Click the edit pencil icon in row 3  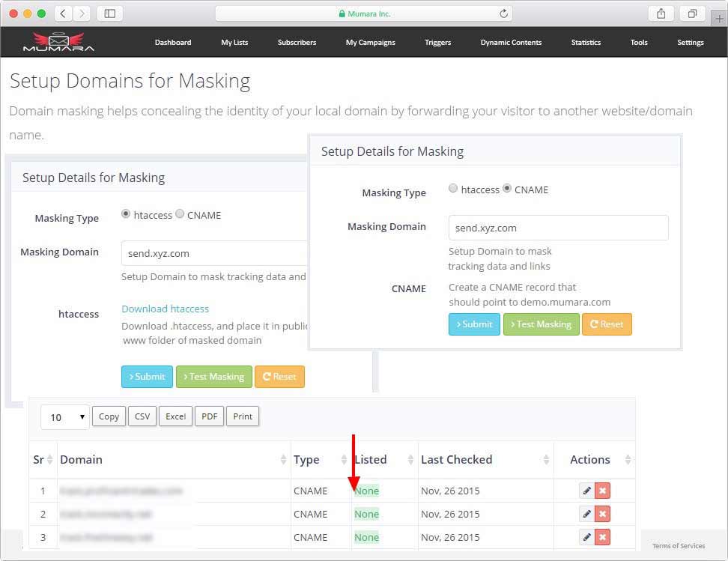tap(586, 537)
